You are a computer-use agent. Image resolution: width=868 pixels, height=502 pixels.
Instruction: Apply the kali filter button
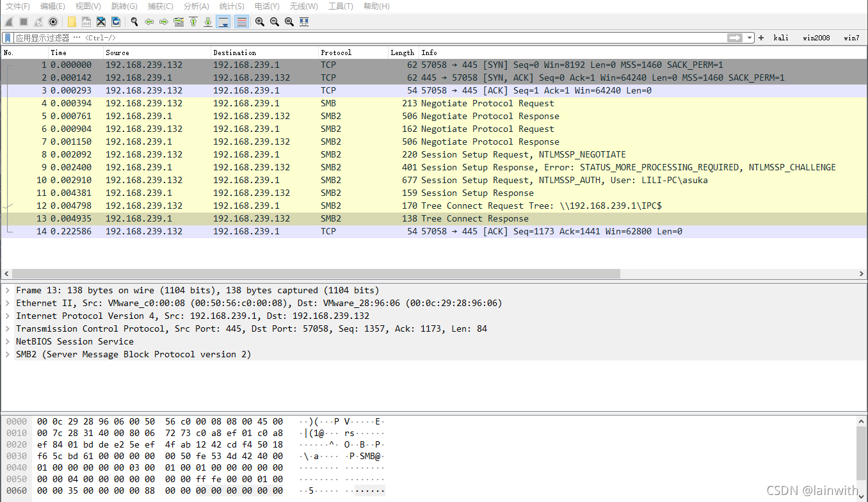[x=781, y=38]
